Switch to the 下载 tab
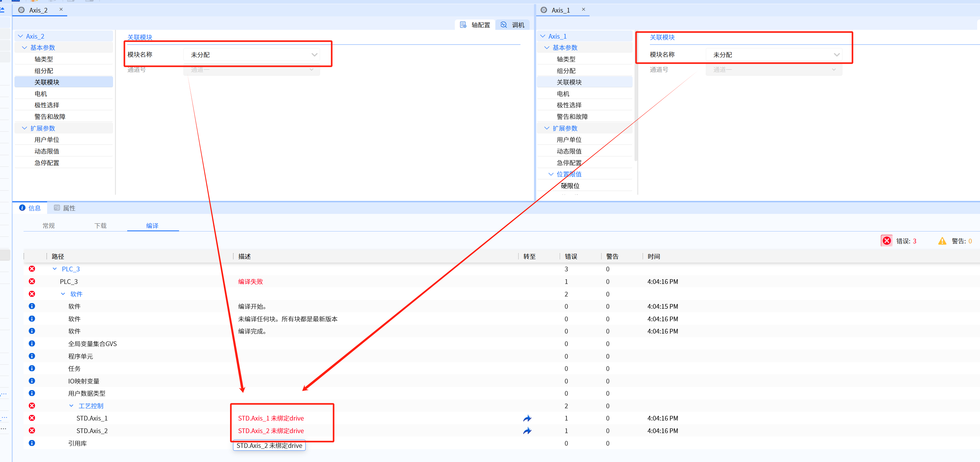This screenshot has height=462, width=980. 101,226
